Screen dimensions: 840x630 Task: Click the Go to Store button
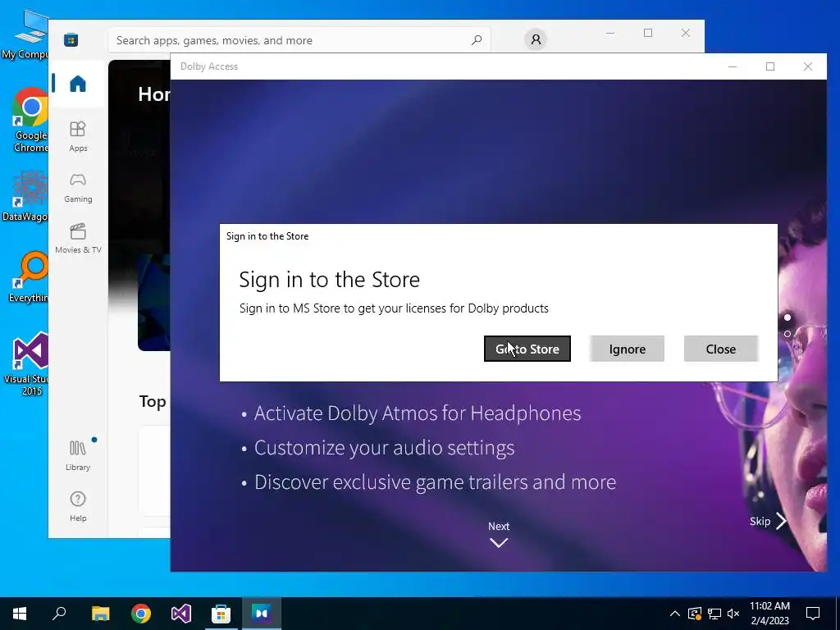(x=527, y=349)
